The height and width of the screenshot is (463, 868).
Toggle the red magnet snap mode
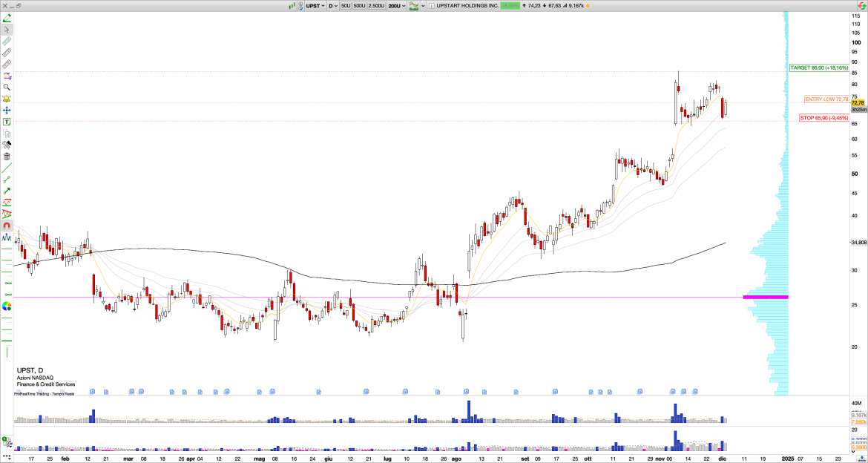tap(7, 226)
